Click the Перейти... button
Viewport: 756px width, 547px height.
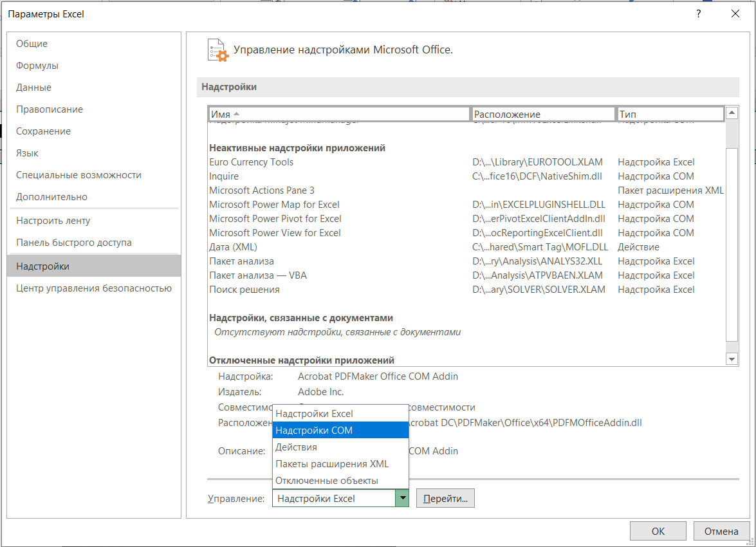coord(445,498)
